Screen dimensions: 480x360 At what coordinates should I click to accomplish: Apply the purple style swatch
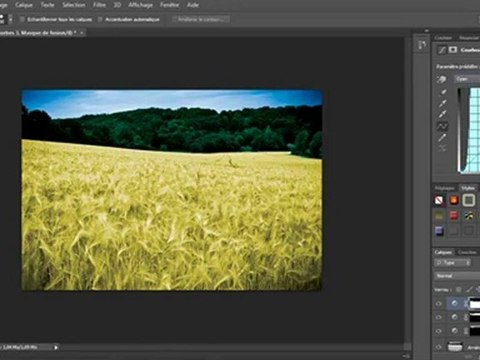click(x=439, y=231)
